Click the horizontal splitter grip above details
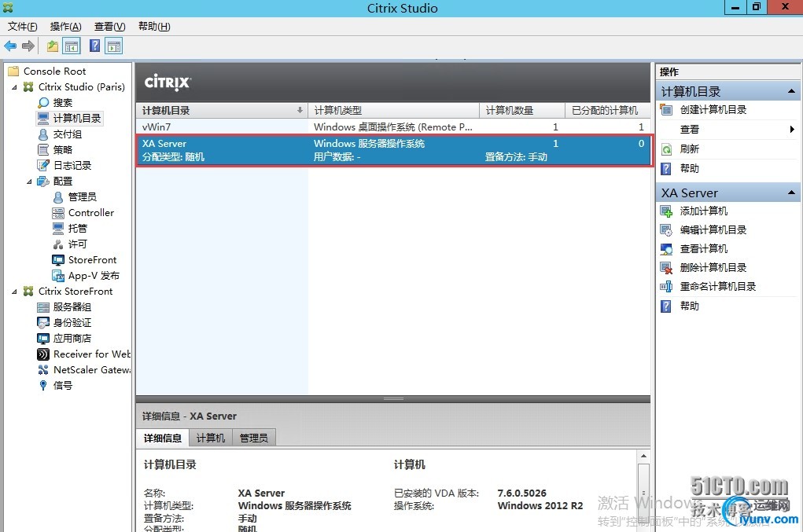803x532 pixels. (x=393, y=399)
